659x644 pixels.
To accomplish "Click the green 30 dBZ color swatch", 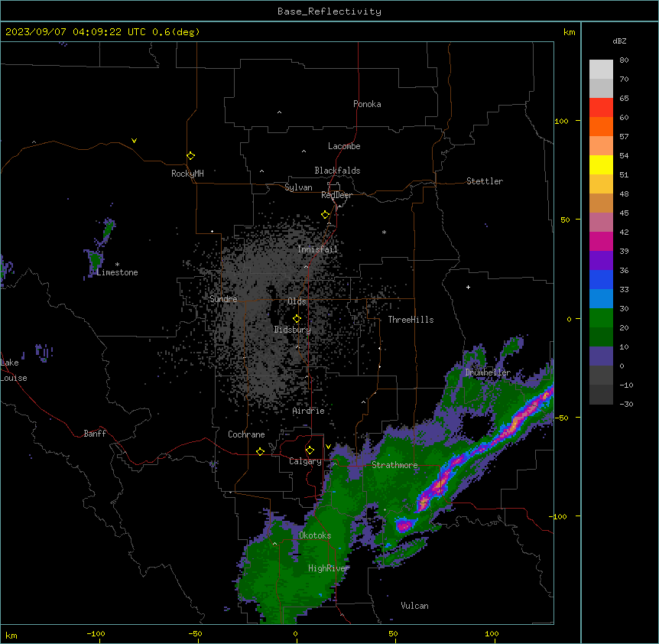I will tap(601, 318).
